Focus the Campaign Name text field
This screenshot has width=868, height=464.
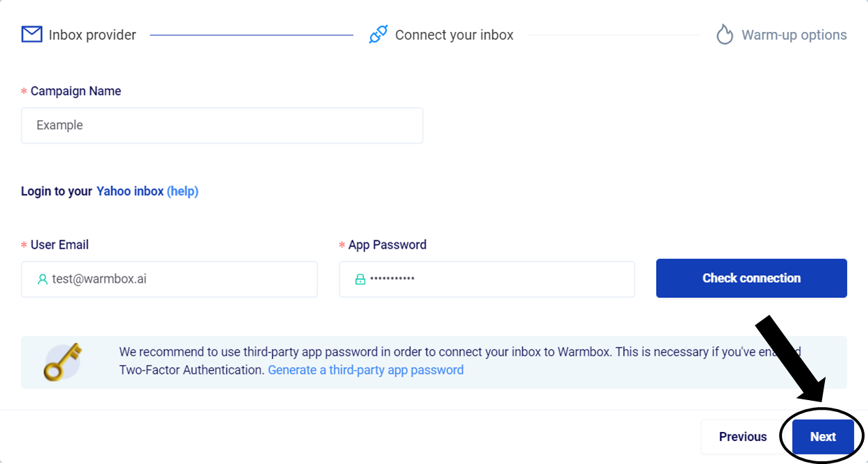[222, 126]
